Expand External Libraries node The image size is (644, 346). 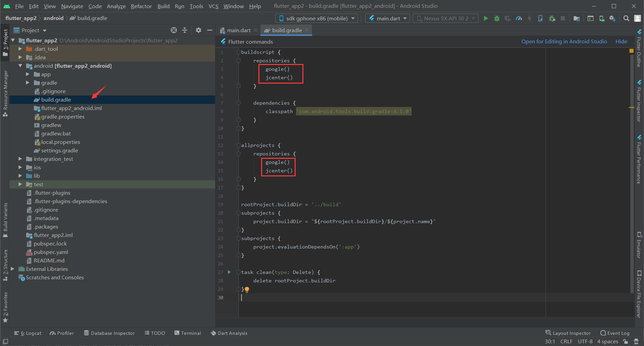click(13, 269)
